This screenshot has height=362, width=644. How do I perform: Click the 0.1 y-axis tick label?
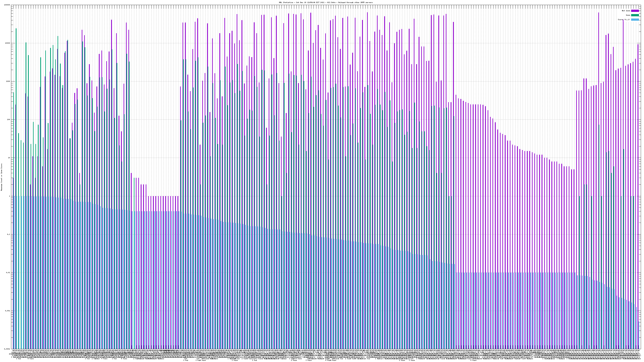tap(9, 234)
